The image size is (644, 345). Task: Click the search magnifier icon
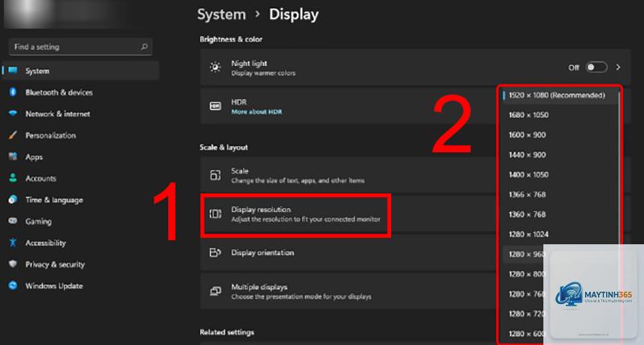click(144, 47)
